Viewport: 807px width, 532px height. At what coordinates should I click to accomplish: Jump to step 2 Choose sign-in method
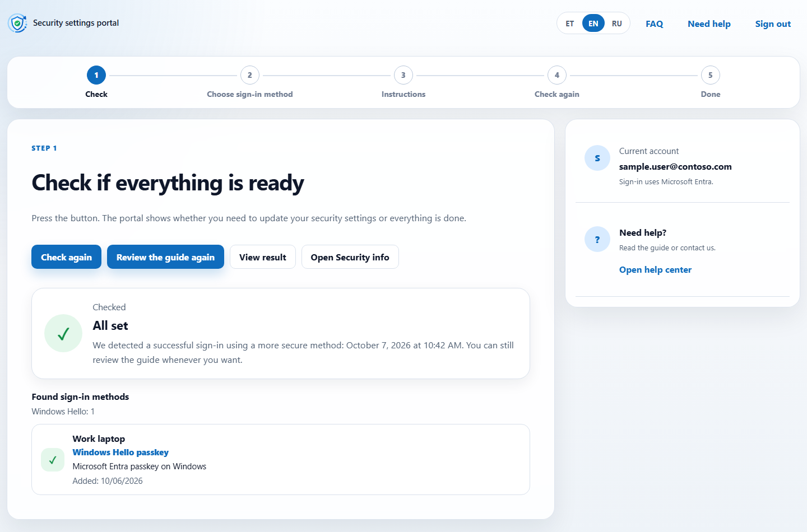click(250, 82)
